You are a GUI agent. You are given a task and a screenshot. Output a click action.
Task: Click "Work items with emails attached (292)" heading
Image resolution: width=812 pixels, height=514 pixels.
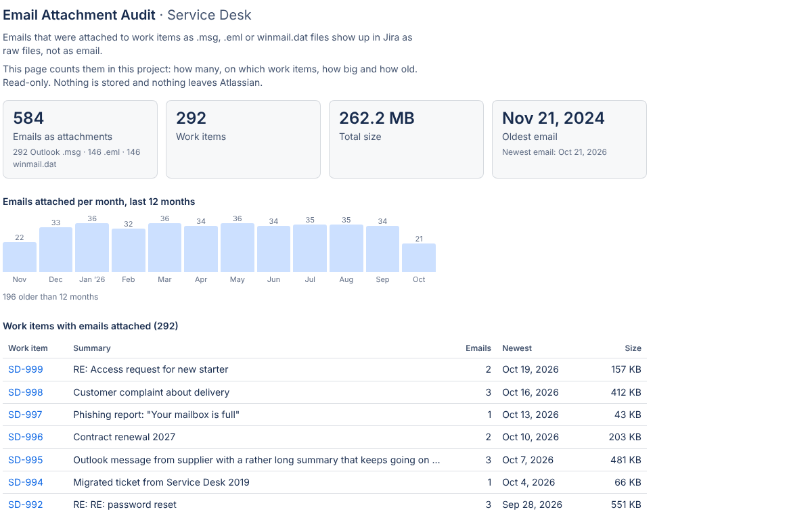(91, 326)
